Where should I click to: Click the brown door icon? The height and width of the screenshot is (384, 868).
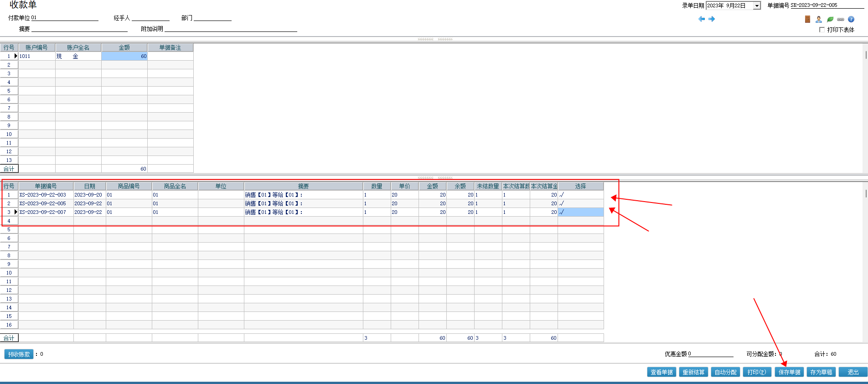point(807,19)
